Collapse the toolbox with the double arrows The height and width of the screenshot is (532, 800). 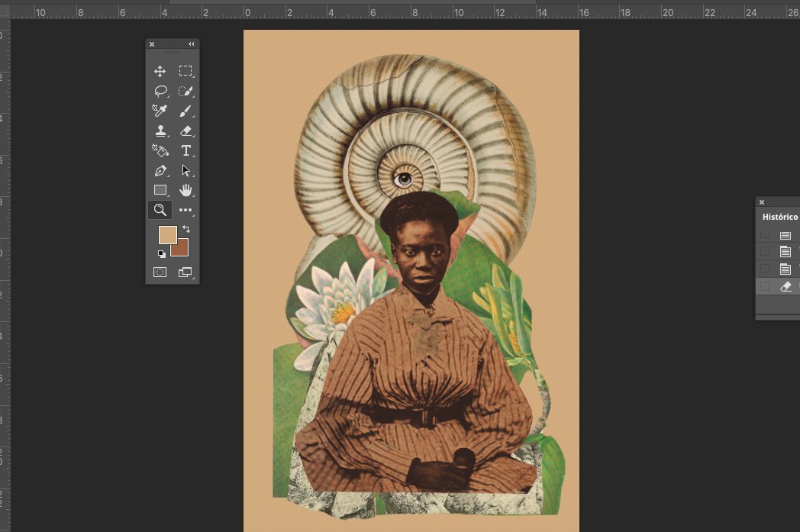point(192,44)
